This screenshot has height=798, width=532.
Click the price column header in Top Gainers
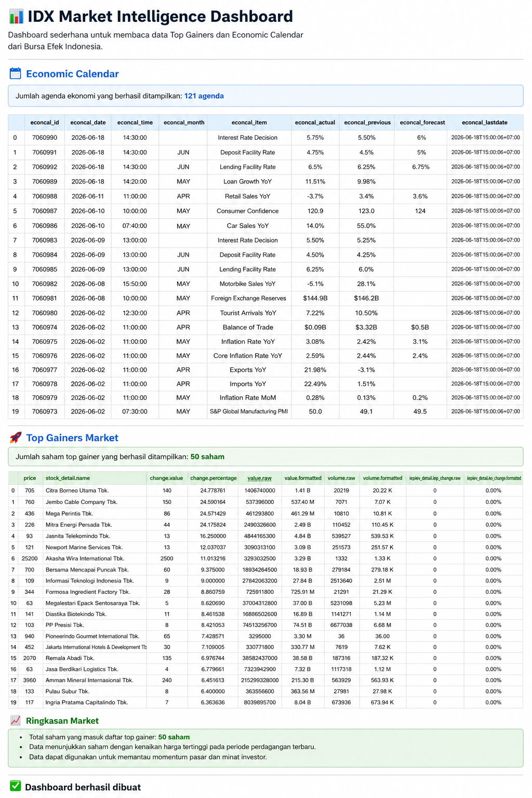pos(30,478)
